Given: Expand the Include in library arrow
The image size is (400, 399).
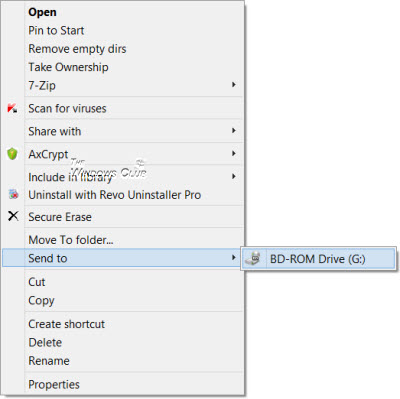Looking at the screenshot, I should [x=234, y=176].
